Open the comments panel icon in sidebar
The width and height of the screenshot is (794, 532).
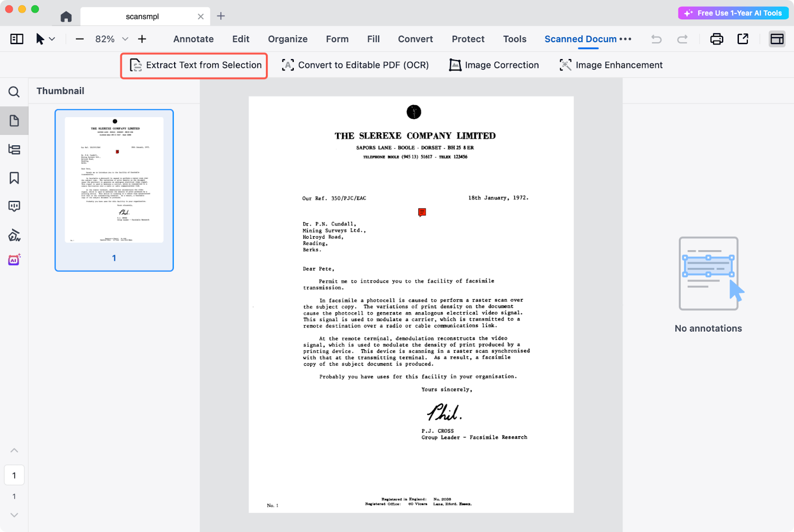pyautogui.click(x=14, y=206)
